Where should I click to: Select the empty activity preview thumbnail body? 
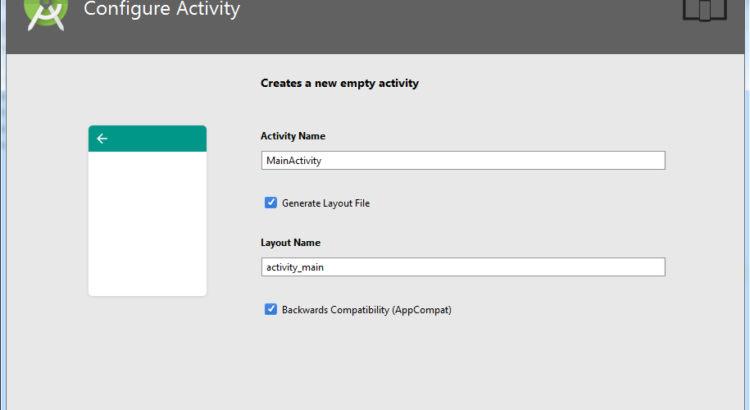tap(147, 222)
